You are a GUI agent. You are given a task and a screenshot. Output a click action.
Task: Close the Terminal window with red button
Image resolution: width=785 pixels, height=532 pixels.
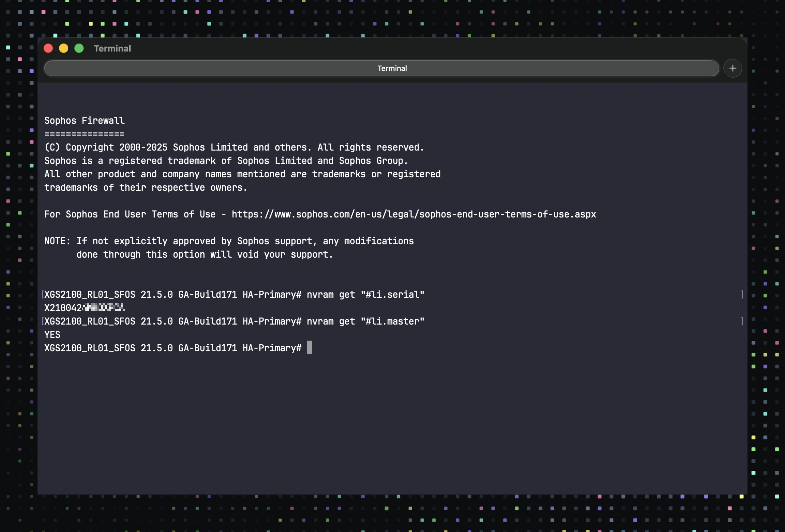tap(48, 48)
